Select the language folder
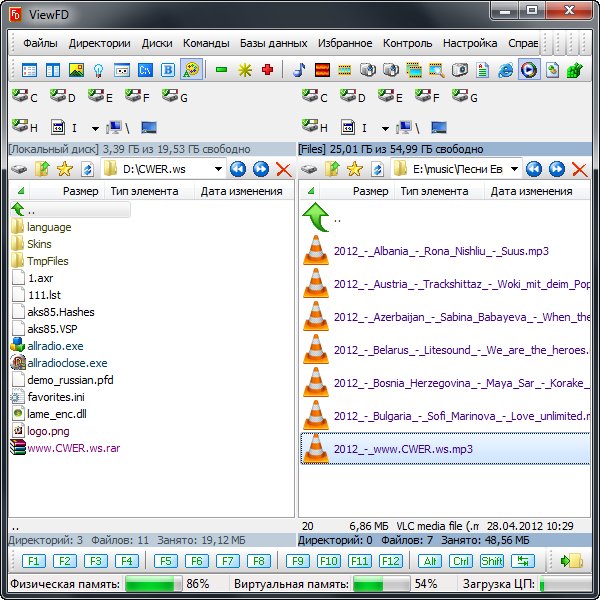Screen dimensions: 600x600 [x=41, y=227]
